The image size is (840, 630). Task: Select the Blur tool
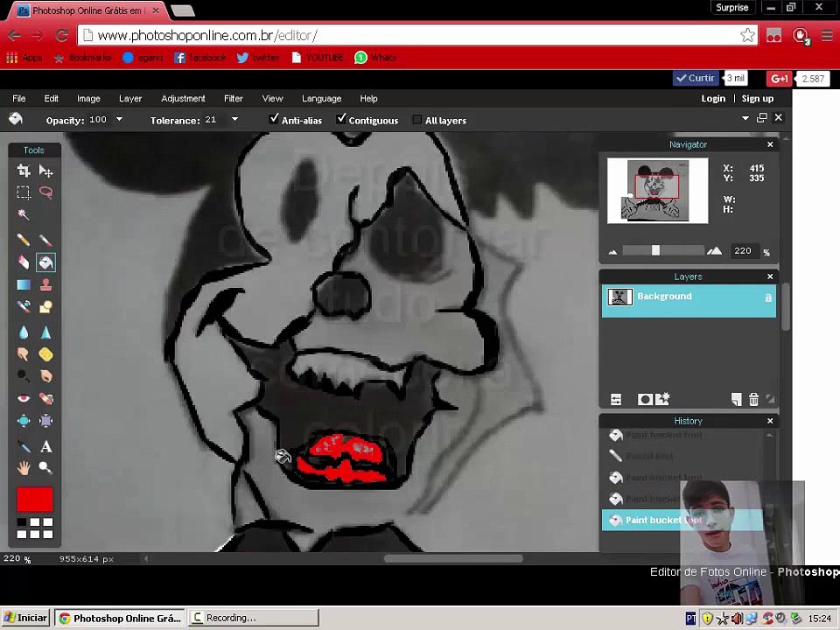24,332
